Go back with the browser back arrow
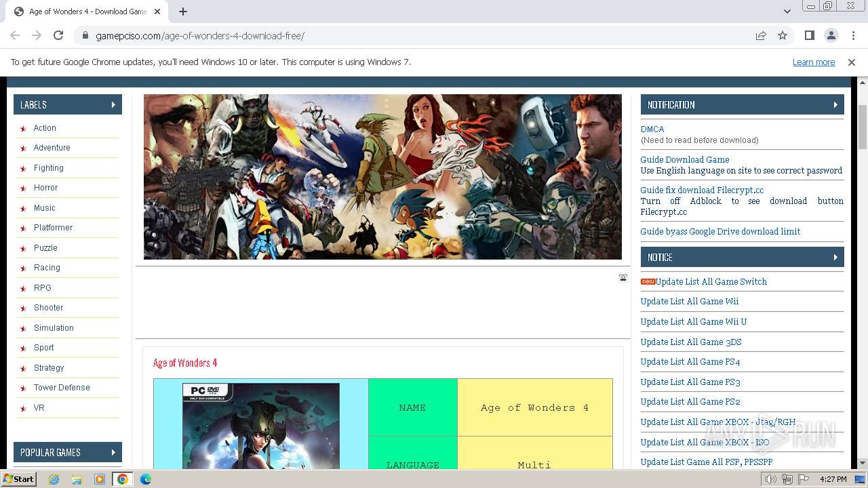 coord(15,35)
